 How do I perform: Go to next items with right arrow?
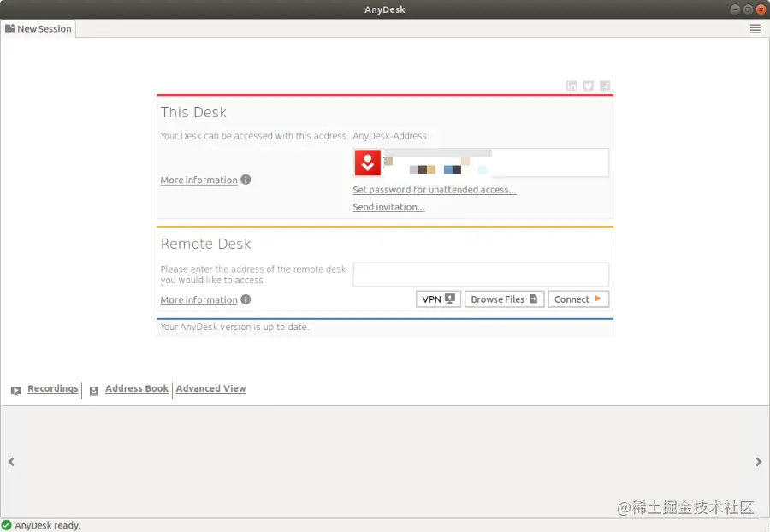pos(759,462)
